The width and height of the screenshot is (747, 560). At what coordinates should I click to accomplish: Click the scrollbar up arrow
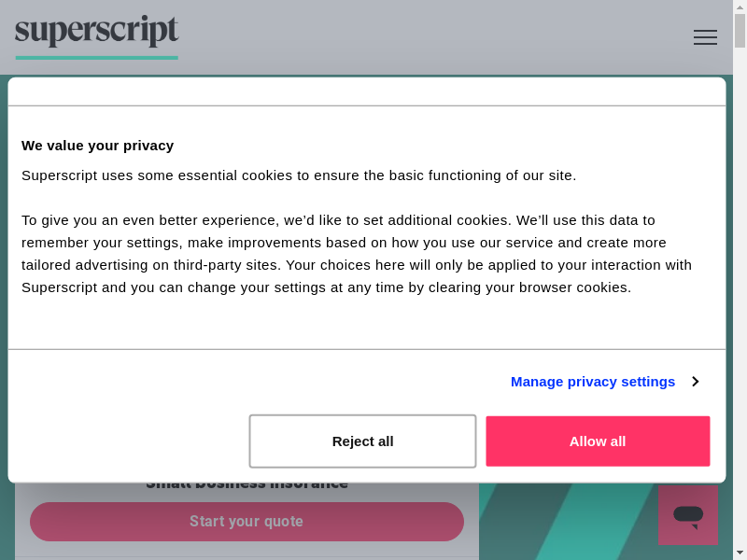click(740, 7)
